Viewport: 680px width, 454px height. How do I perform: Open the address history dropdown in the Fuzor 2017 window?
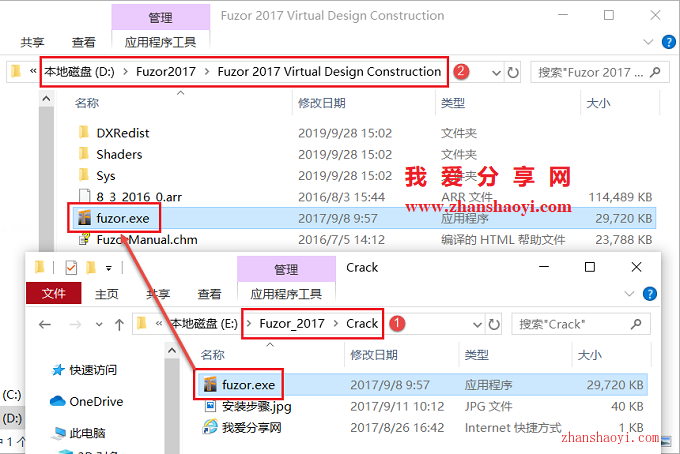[497, 72]
